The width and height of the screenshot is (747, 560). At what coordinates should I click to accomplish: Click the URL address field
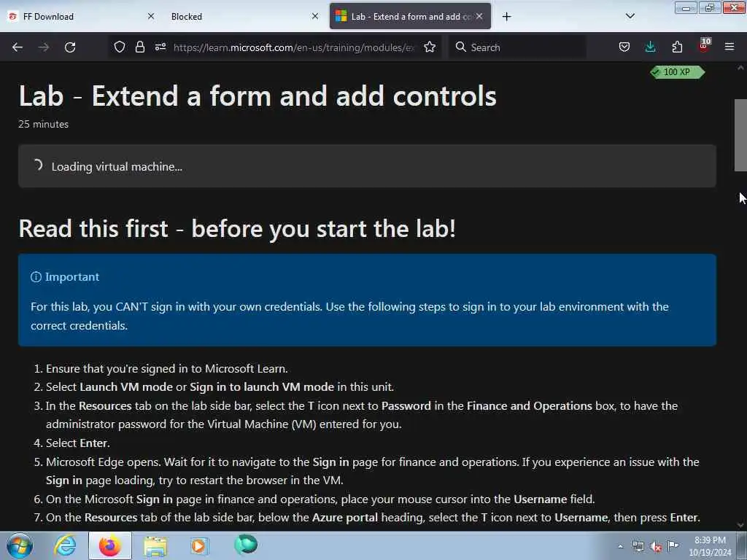click(x=294, y=47)
